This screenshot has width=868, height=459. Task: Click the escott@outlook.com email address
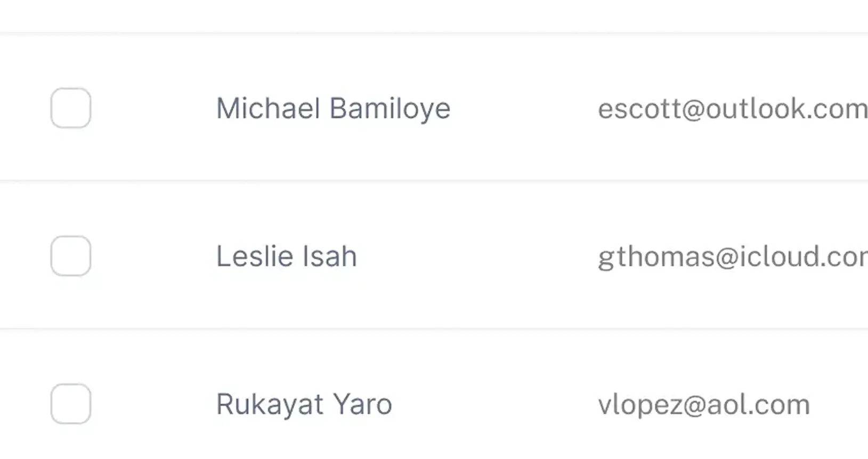(x=732, y=109)
